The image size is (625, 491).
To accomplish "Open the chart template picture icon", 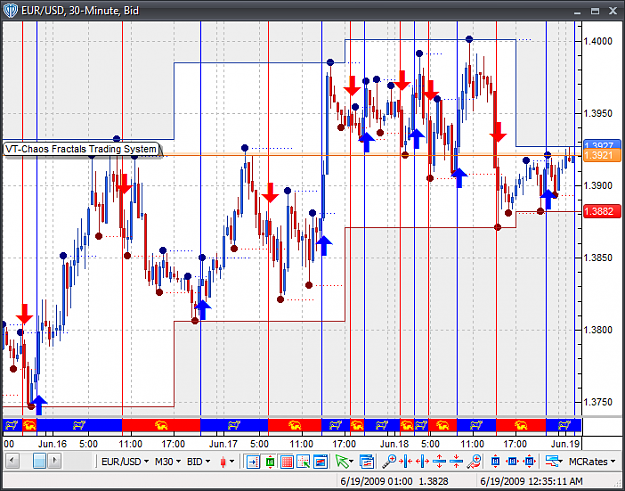I will [x=320, y=462].
